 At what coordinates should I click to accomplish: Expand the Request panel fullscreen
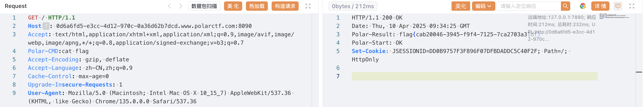(308, 6)
